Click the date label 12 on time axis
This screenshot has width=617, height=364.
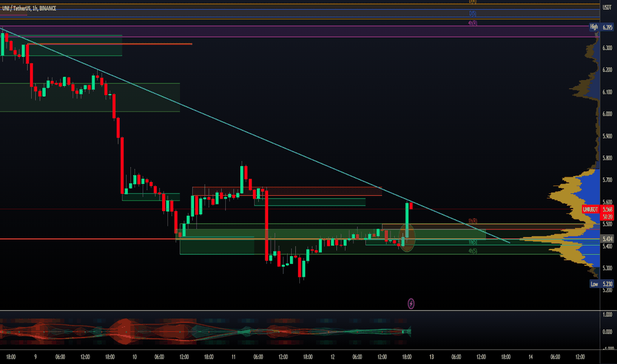[x=332, y=357]
